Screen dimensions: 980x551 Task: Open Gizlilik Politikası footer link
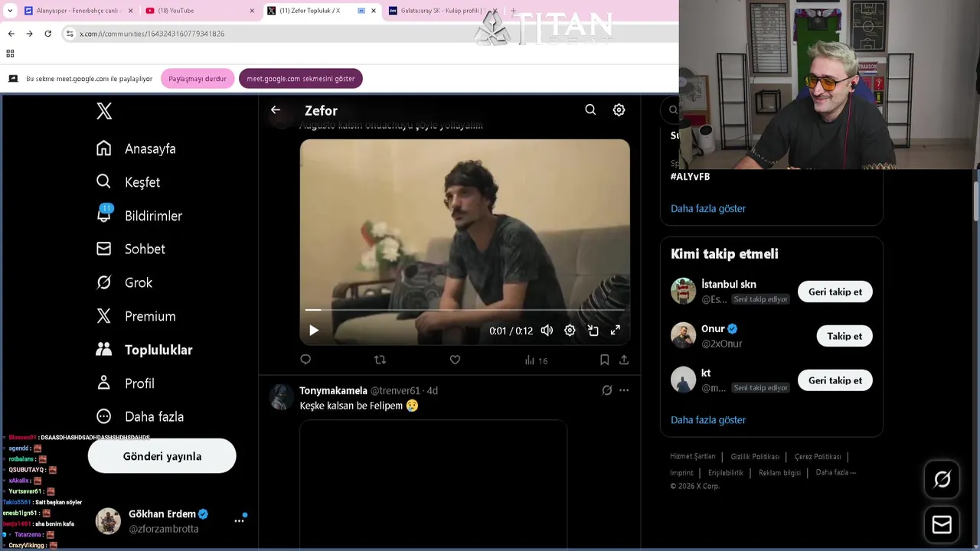[755, 457]
